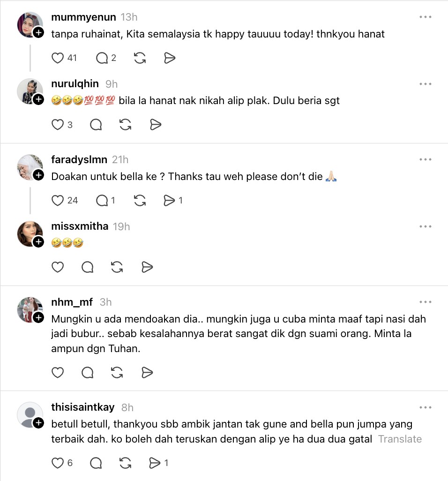This screenshot has width=448, height=481.
Task: Open more options menu for faradyslmn's comment
Action: pos(425,160)
